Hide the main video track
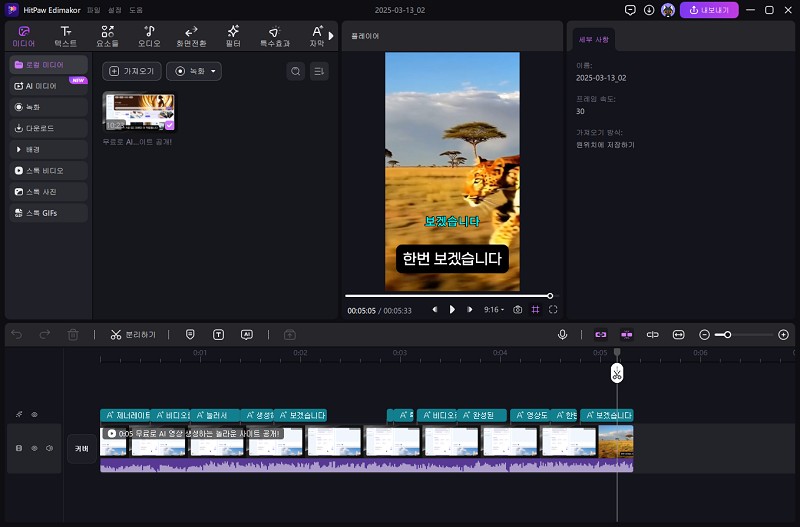800x527 pixels. point(34,448)
